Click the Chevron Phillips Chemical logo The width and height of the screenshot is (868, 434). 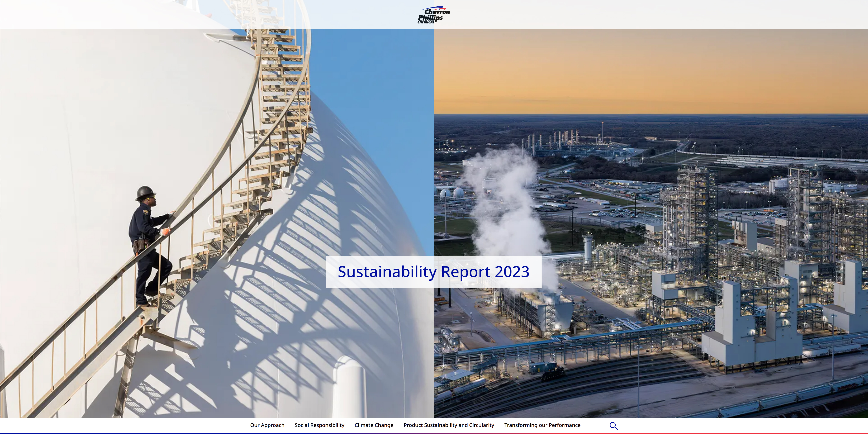(434, 15)
